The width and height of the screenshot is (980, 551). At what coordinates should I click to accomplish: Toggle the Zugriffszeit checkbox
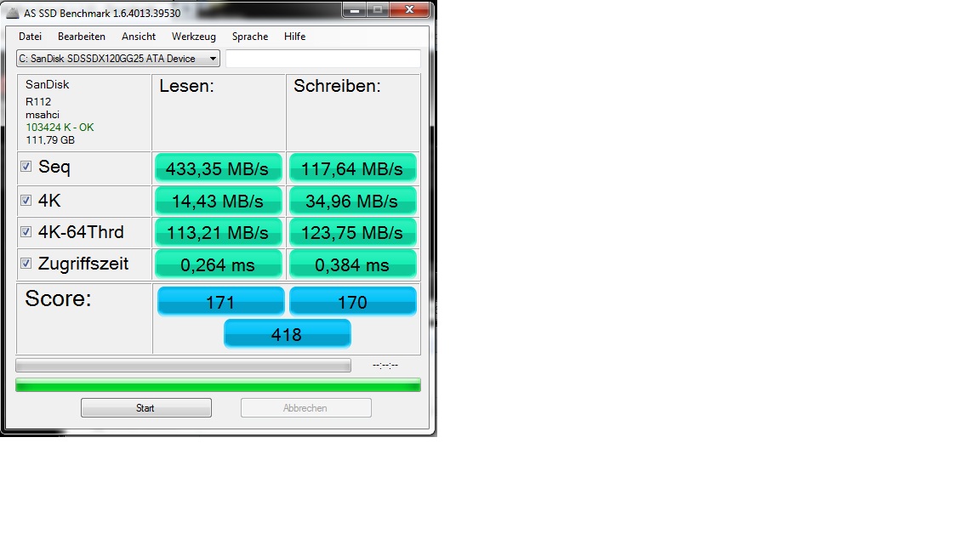tap(26, 264)
